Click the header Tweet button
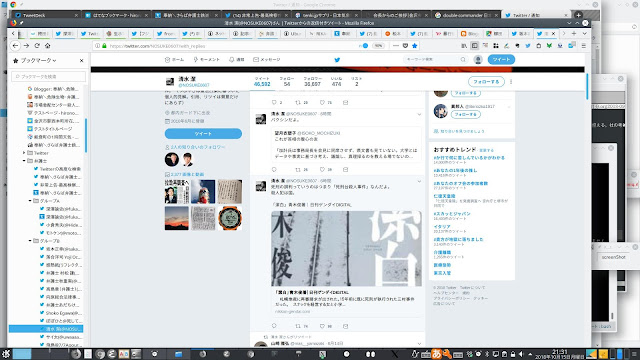Screen dimensions: 640x360 click(x=501, y=60)
